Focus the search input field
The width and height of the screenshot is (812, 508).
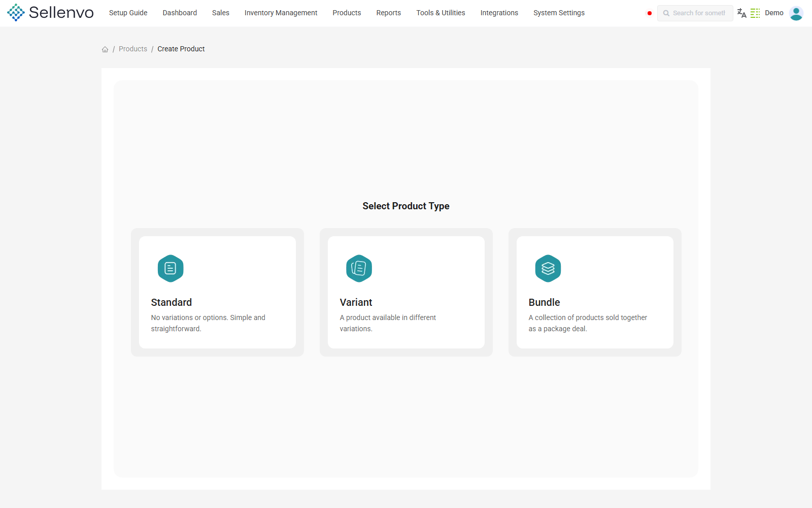[x=695, y=13]
